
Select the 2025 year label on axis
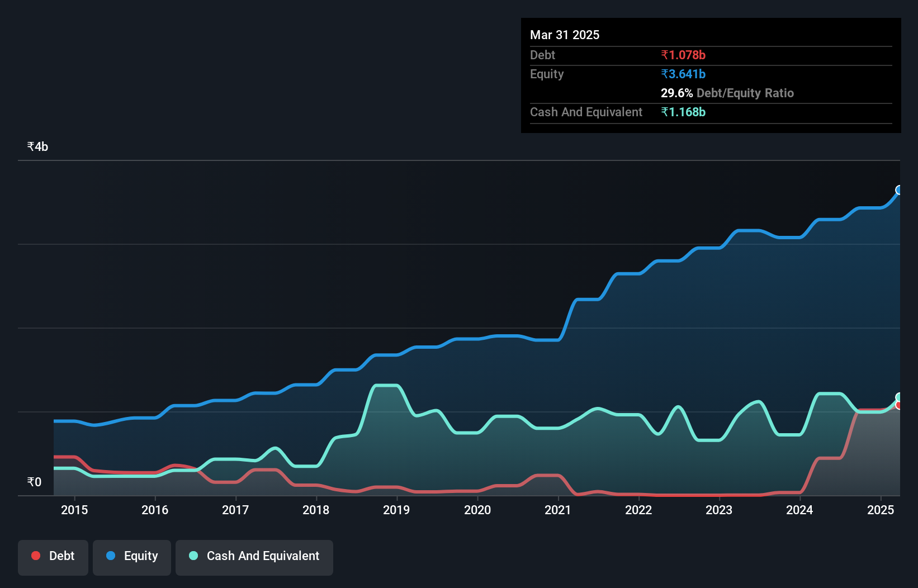(x=881, y=510)
